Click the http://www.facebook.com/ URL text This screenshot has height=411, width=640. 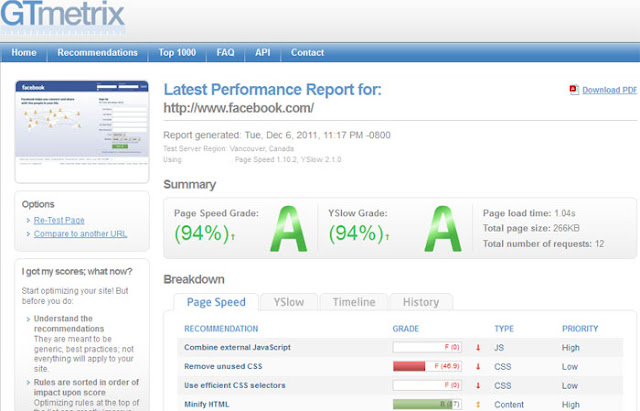[x=239, y=108]
